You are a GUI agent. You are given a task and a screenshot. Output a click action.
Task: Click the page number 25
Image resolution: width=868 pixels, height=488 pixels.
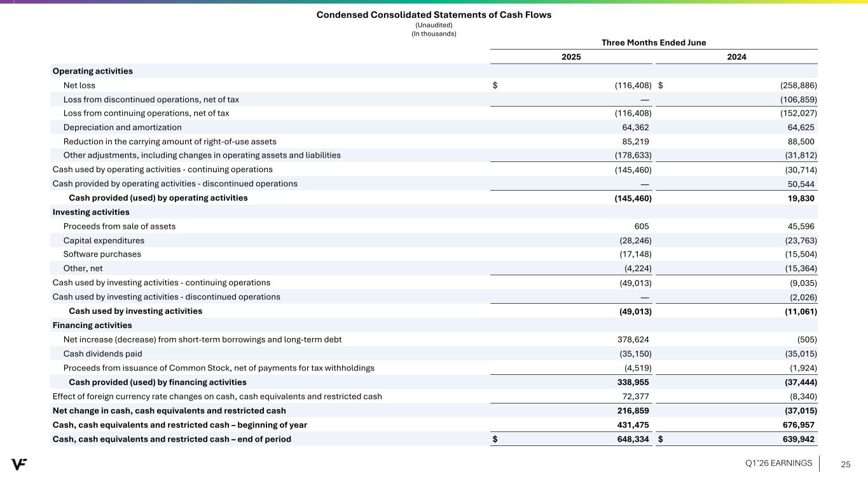pyautogui.click(x=845, y=464)
